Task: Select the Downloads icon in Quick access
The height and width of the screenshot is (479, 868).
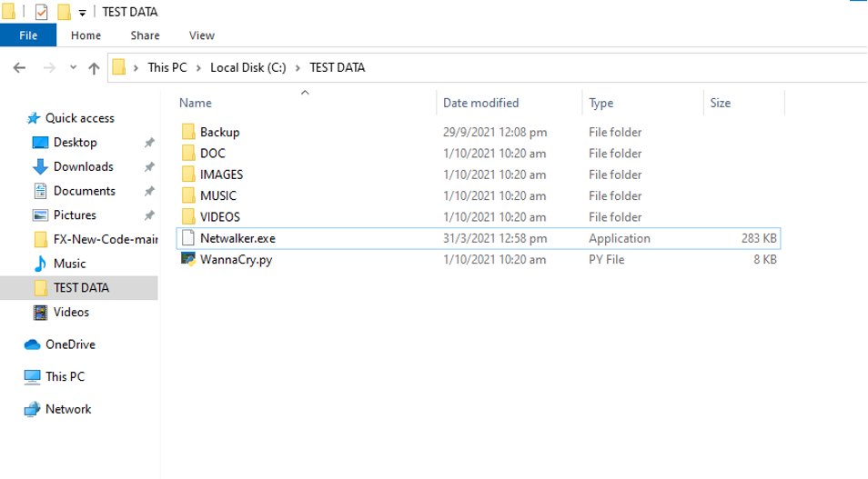Action: [40, 166]
